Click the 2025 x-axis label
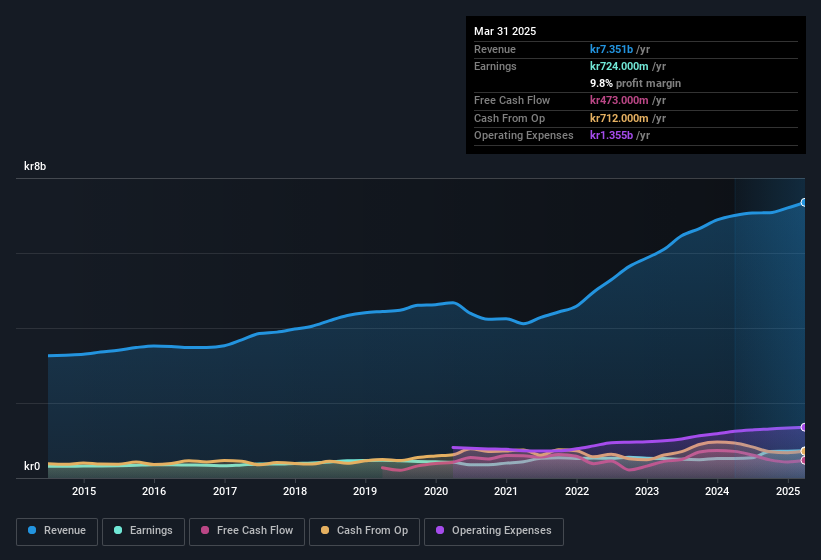The image size is (821, 560). 787,491
